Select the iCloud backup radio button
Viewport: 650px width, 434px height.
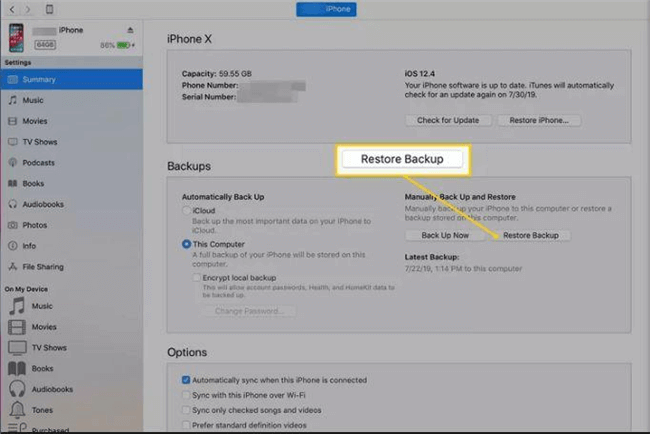click(x=187, y=211)
